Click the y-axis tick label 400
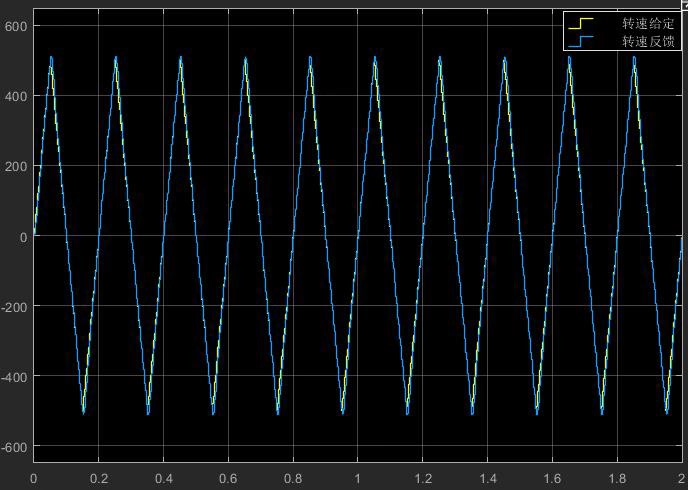This screenshot has height=490, width=688. pyautogui.click(x=16, y=96)
